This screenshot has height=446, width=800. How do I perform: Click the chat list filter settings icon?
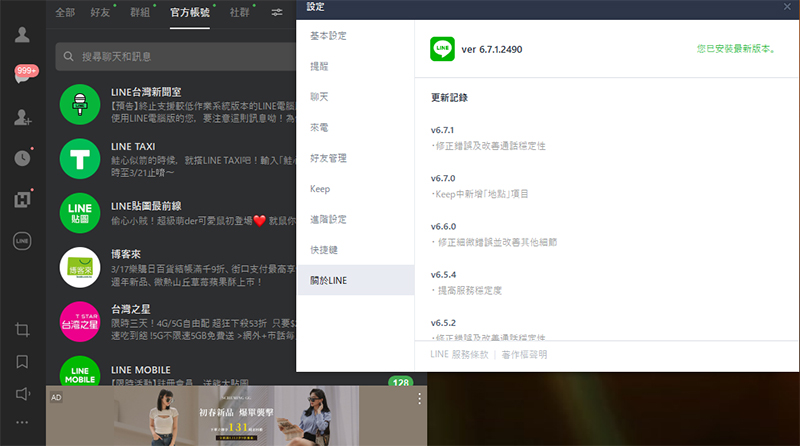[277, 12]
